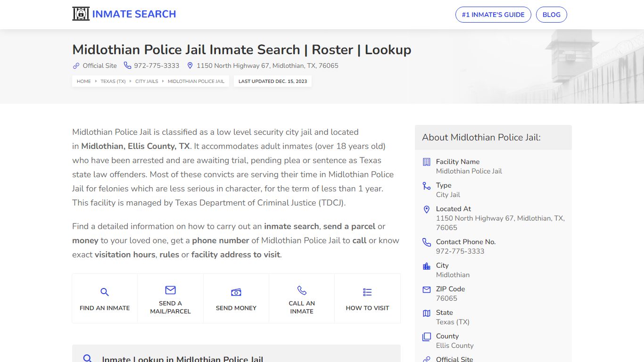The image size is (644, 362).
Task: Click bold phrase 'inmate search' in paragraph
Action: (x=291, y=226)
